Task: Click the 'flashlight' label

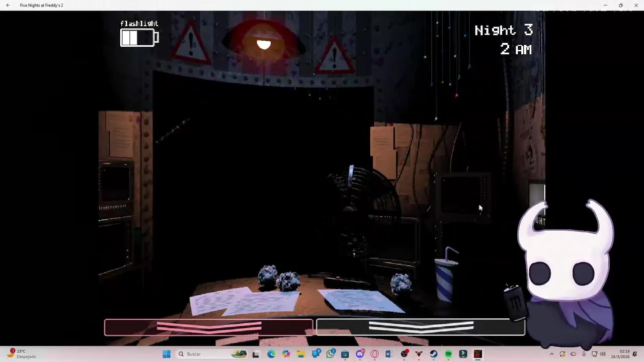Action: coord(139,24)
